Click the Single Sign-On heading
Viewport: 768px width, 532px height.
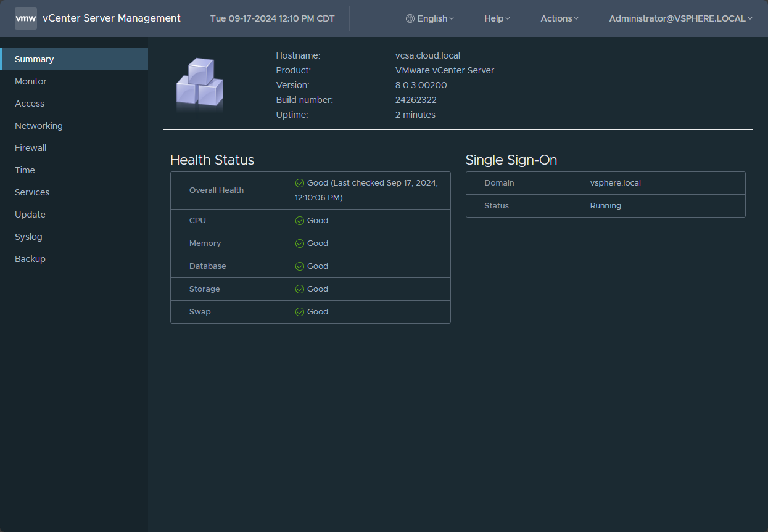tap(511, 160)
